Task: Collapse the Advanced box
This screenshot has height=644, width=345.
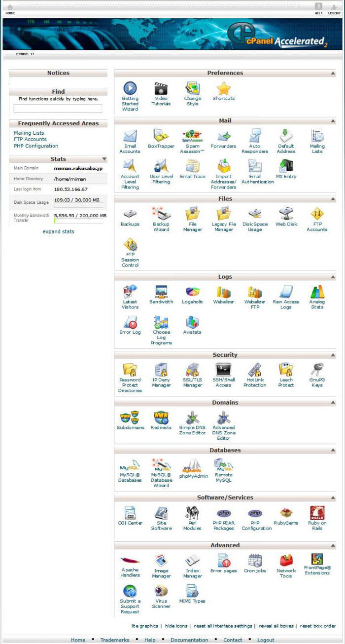Action: click(333, 545)
